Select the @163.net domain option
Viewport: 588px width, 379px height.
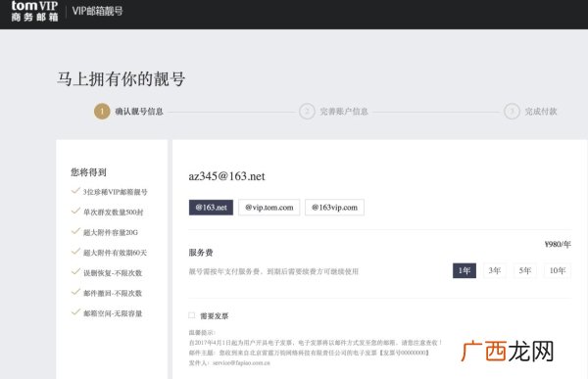pos(211,208)
